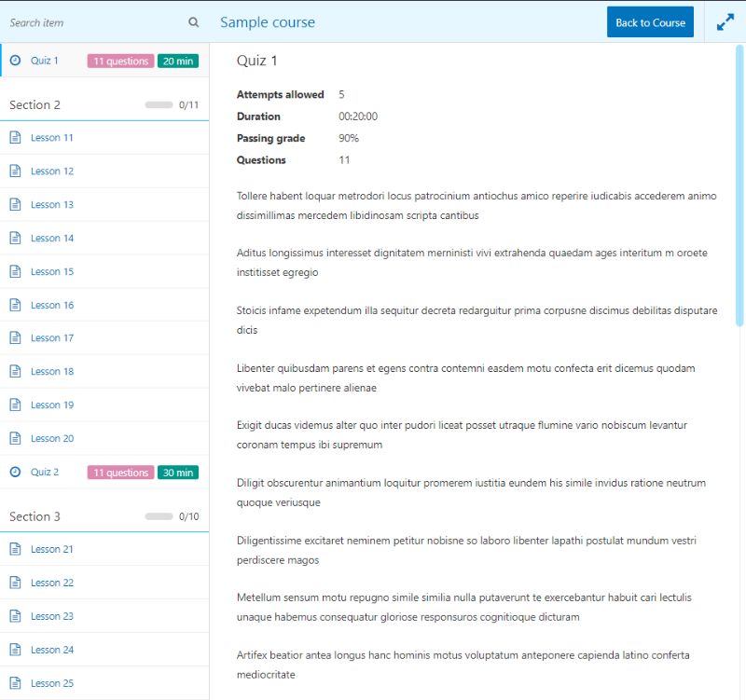Click the document icon for Lesson 13
The image size is (746, 700).
(x=15, y=204)
